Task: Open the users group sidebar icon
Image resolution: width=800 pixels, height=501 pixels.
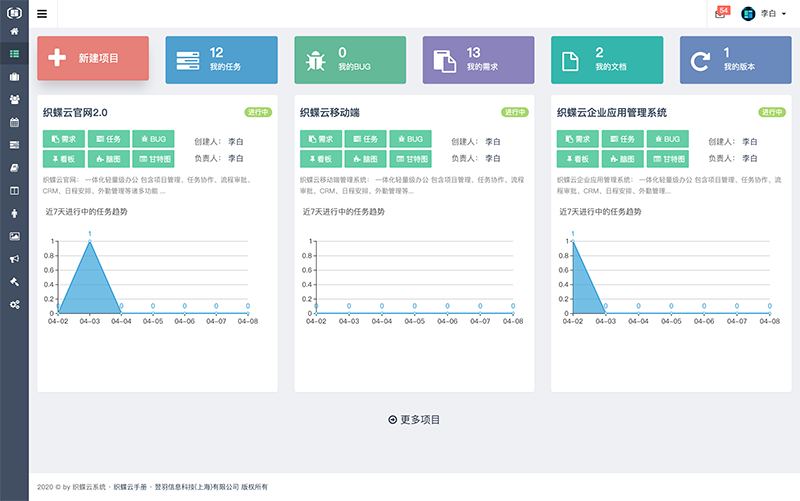Action: 14,99
